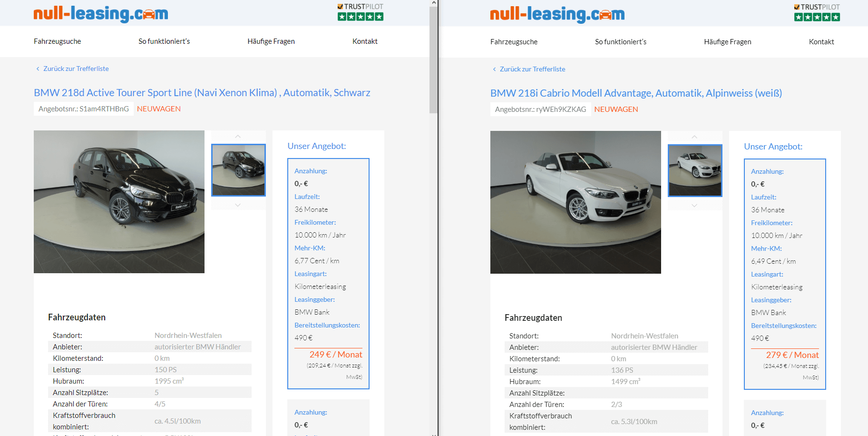This screenshot has width=868, height=436.
Task: Click Angebotsnr. ryWEh9KZKAG label
Action: (541, 109)
